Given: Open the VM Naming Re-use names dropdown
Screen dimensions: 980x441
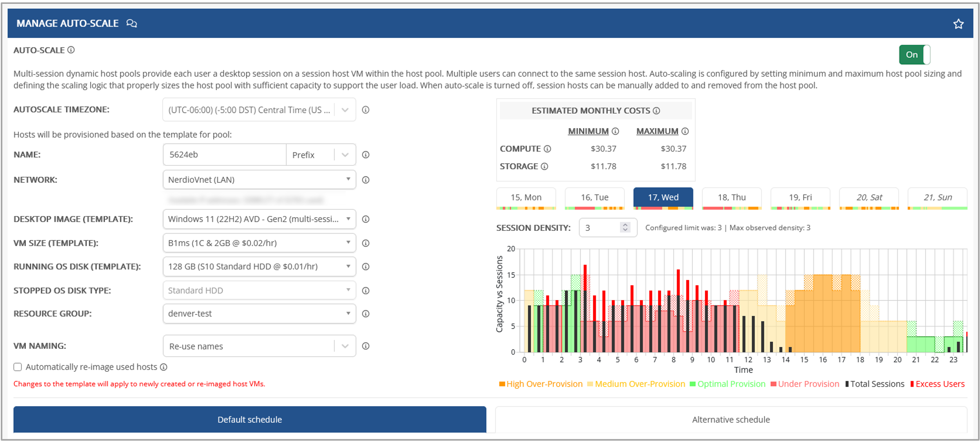Looking at the screenshot, I should (x=259, y=346).
